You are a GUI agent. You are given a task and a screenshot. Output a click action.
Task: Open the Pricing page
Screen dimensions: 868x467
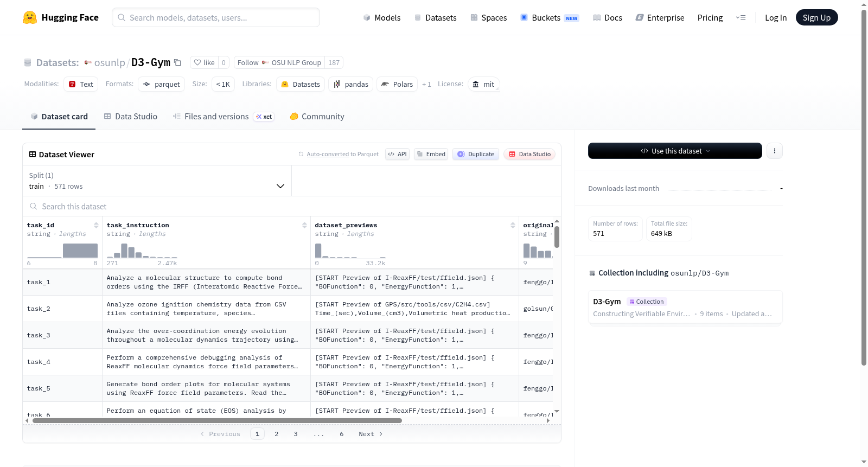710,17
